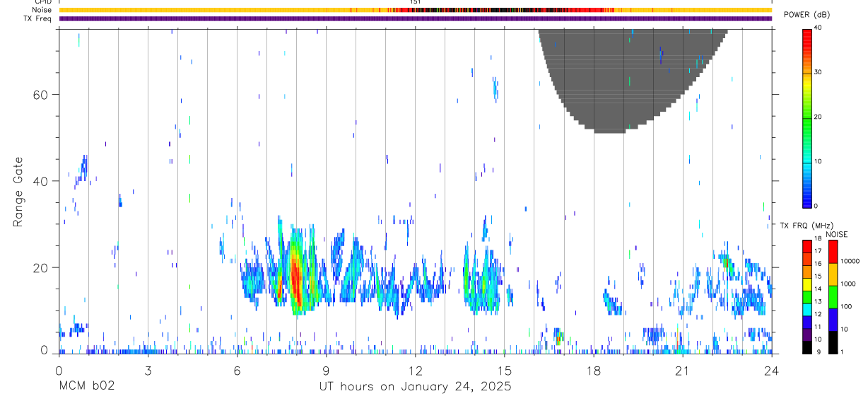The image size is (868, 401).
Task: Click the 15 tick on UT hours axis
Action: tap(505, 370)
